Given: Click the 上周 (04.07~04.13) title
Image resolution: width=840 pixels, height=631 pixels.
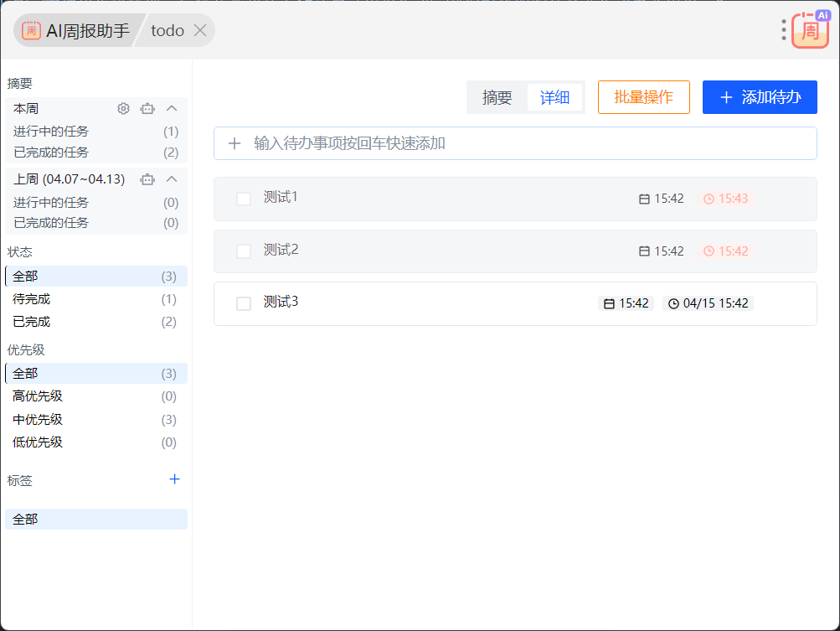Looking at the screenshot, I should [70, 179].
